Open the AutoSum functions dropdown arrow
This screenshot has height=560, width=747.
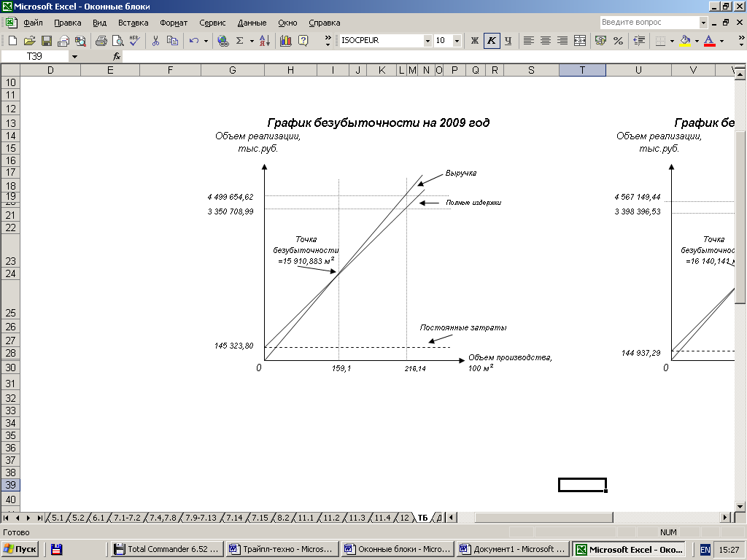tap(252, 41)
